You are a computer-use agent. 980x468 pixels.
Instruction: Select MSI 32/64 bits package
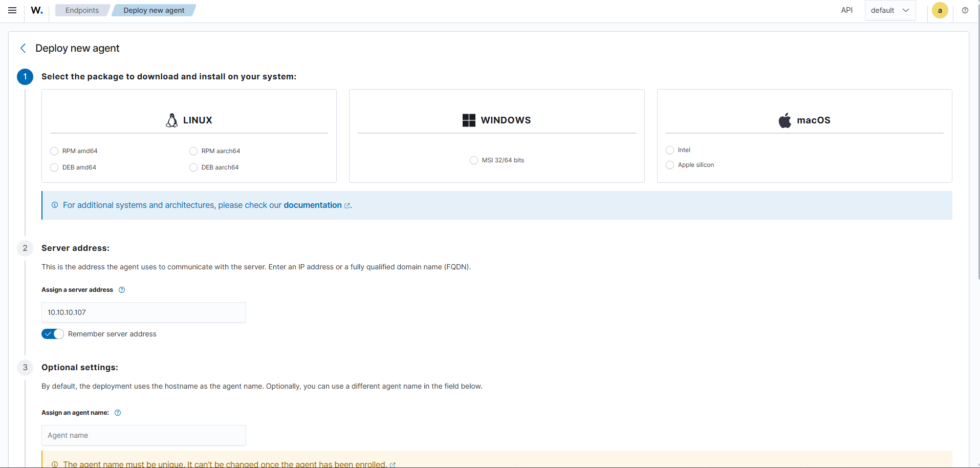coord(474,160)
